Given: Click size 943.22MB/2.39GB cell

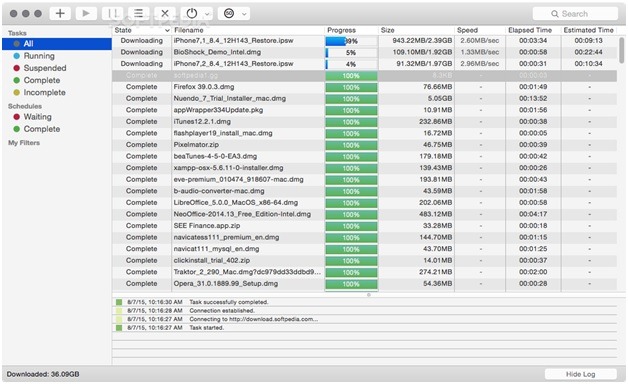Looking at the screenshot, I should tap(422, 41).
